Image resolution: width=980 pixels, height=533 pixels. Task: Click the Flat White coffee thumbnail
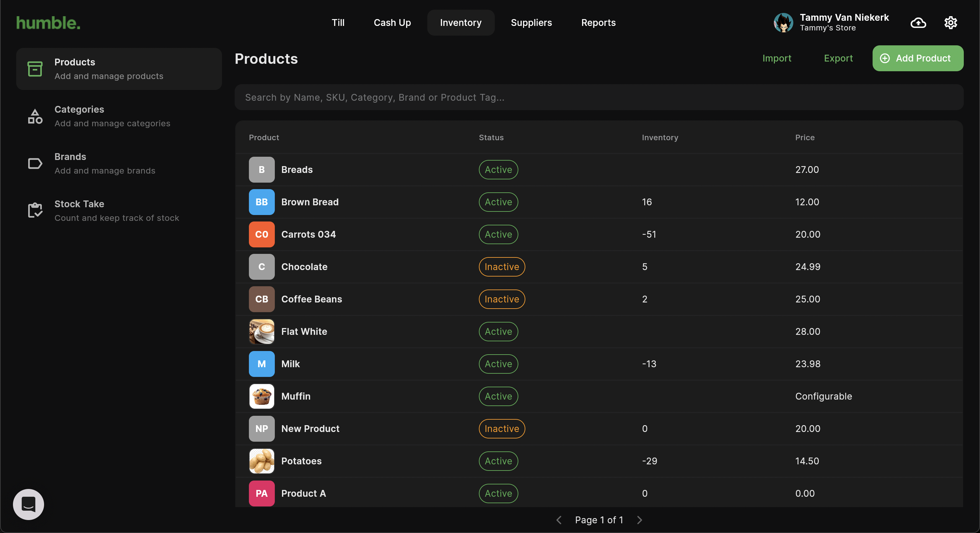pyautogui.click(x=261, y=331)
